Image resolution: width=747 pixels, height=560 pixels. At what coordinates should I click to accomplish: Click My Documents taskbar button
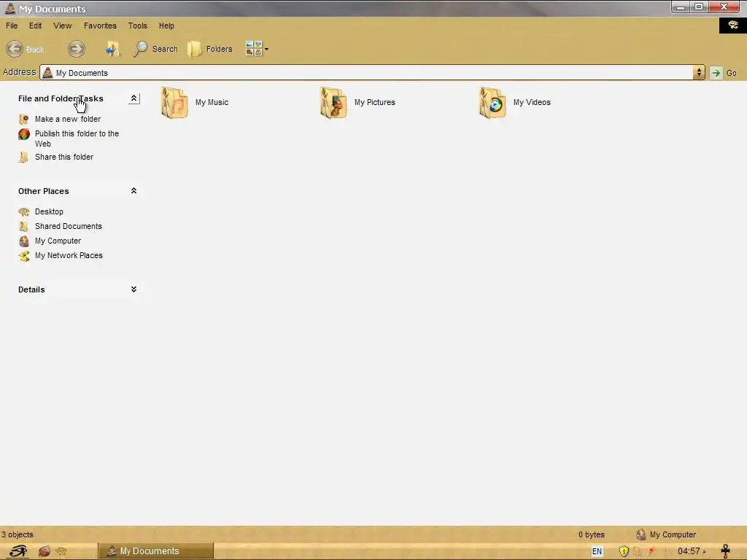[156, 551]
